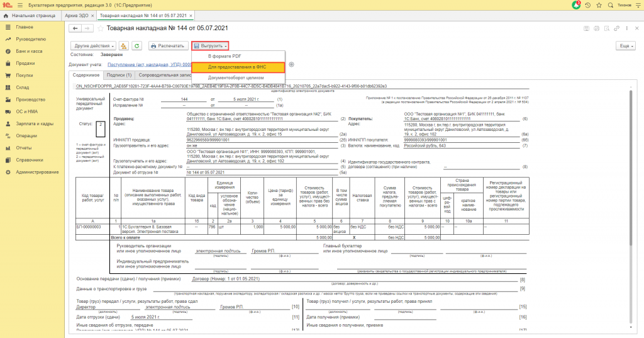This screenshot has height=338, width=644.
Task: Open Покупки section in sidebar
Action: pos(25,76)
